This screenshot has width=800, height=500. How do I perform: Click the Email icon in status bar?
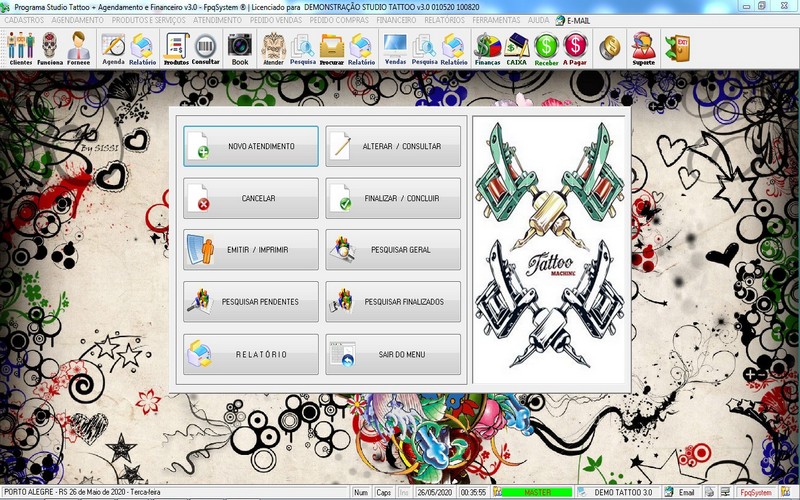[669, 492]
